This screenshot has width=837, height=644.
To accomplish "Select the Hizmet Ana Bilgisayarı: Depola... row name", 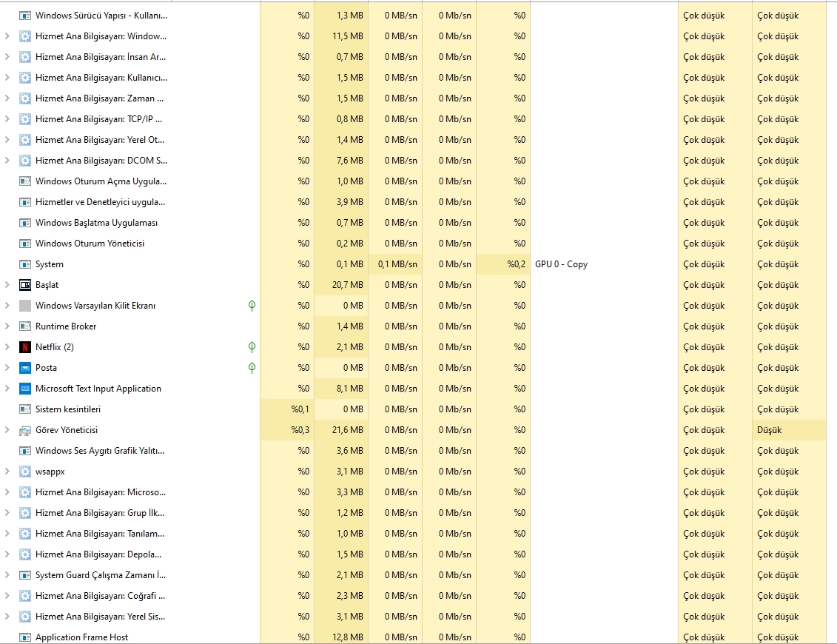I will coord(98,554).
